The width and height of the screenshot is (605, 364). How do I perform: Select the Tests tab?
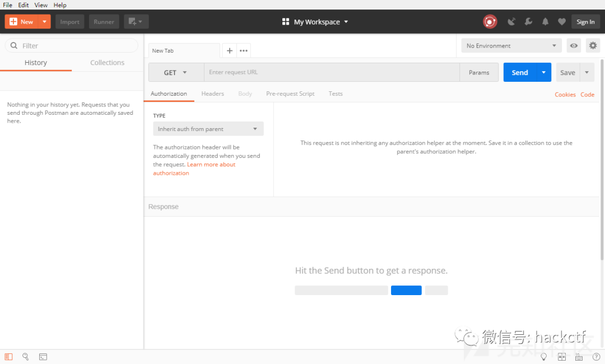coord(336,94)
